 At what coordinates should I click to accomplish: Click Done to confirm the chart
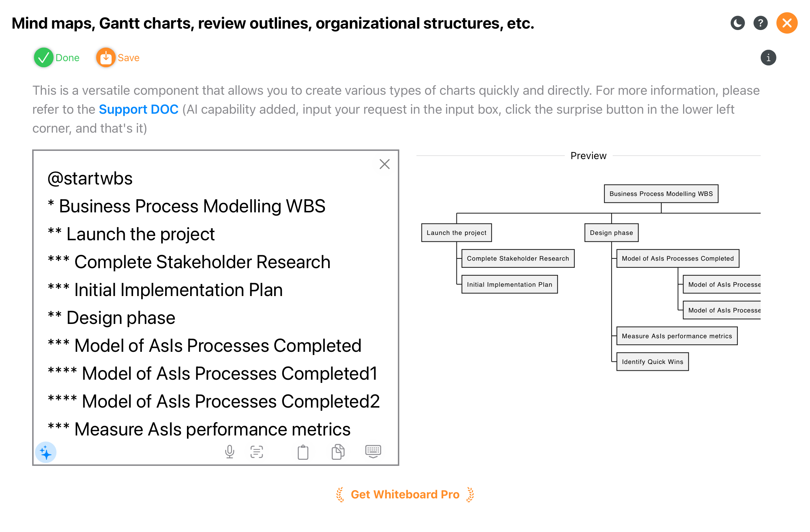[x=56, y=57]
